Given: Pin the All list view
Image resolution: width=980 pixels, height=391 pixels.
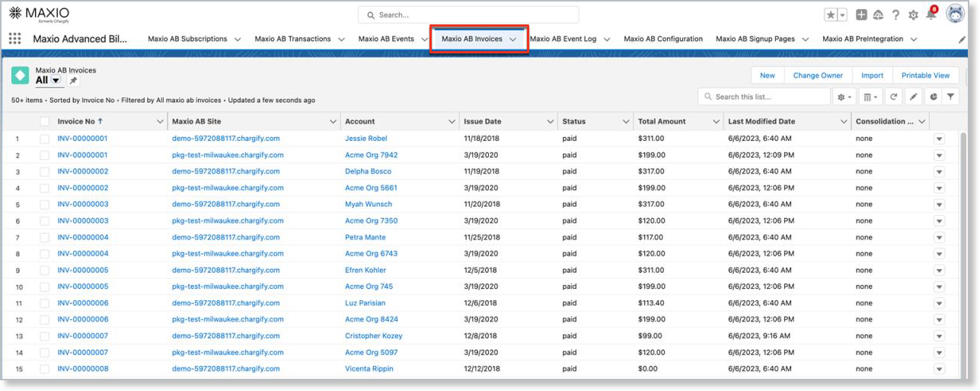Looking at the screenshot, I should (x=73, y=80).
